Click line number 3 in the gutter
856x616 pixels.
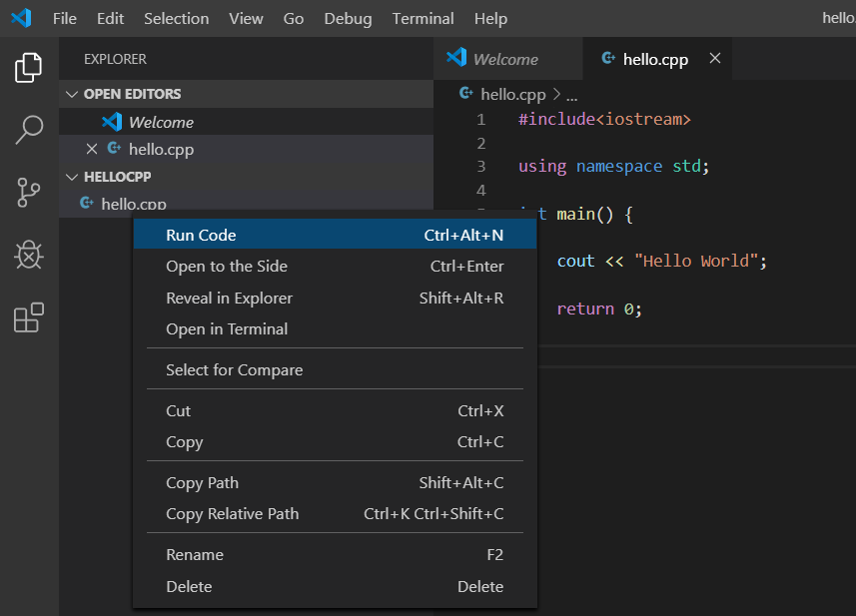coord(481,166)
